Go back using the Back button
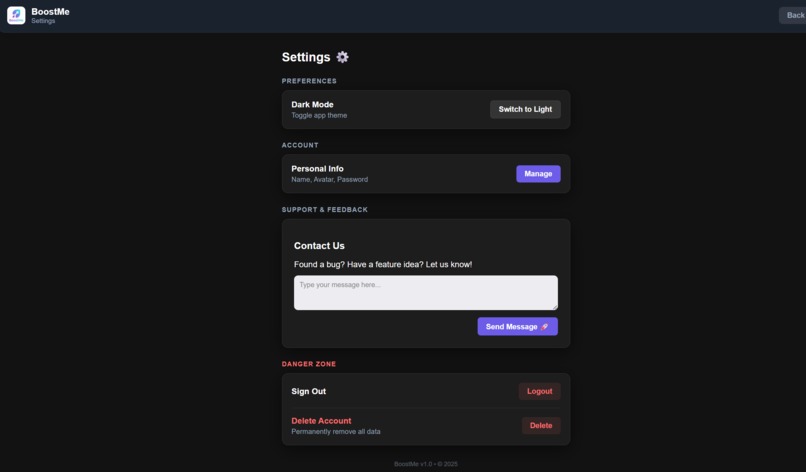This screenshot has height=472, width=806. (x=794, y=15)
